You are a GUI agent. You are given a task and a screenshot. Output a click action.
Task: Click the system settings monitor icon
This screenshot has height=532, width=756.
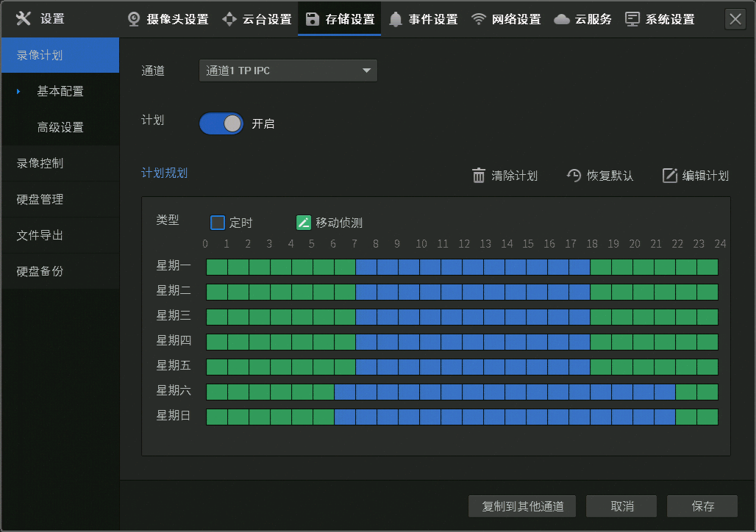[x=632, y=19]
